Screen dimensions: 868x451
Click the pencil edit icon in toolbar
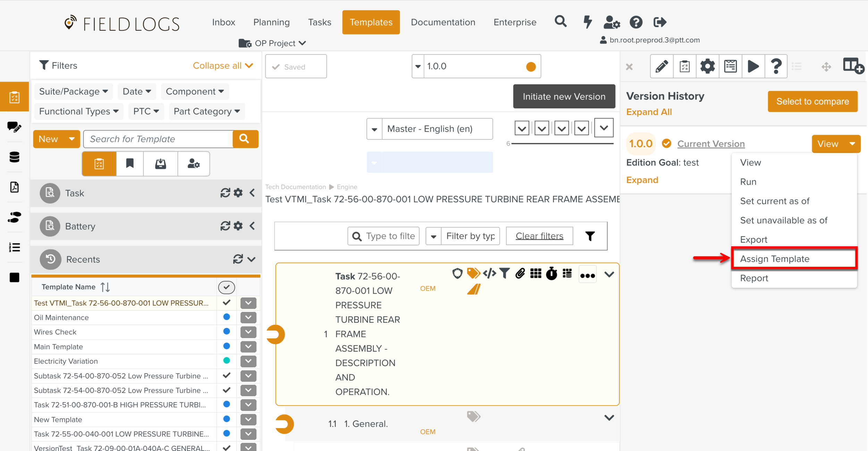point(661,66)
